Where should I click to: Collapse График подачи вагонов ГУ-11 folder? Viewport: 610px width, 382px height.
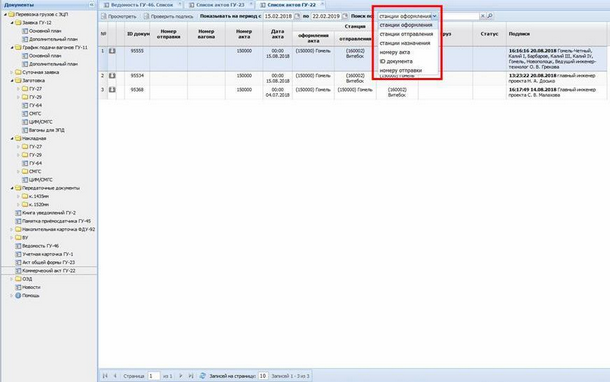(x=12, y=47)
